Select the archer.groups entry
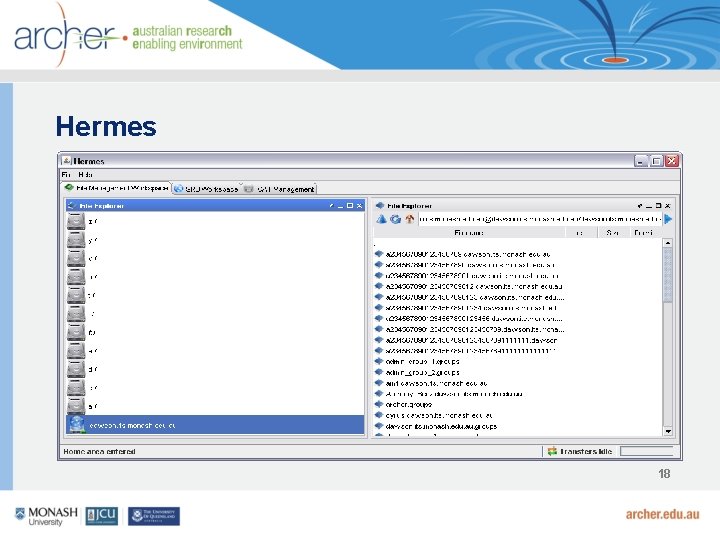Viewport: 720px width, 540px height. click(x=409, y=405)
